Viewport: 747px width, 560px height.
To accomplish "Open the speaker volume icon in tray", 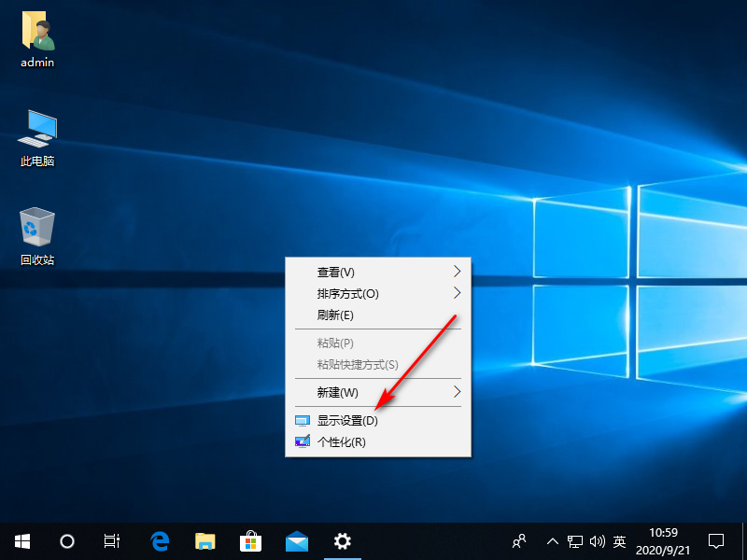I will (599, 541).
